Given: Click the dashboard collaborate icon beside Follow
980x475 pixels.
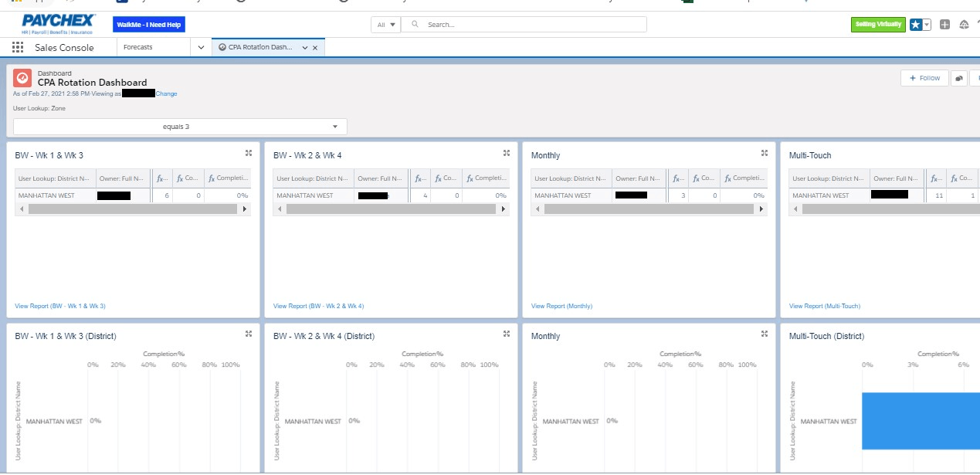Looking at the screenshot, I should [x=958, y=78].
